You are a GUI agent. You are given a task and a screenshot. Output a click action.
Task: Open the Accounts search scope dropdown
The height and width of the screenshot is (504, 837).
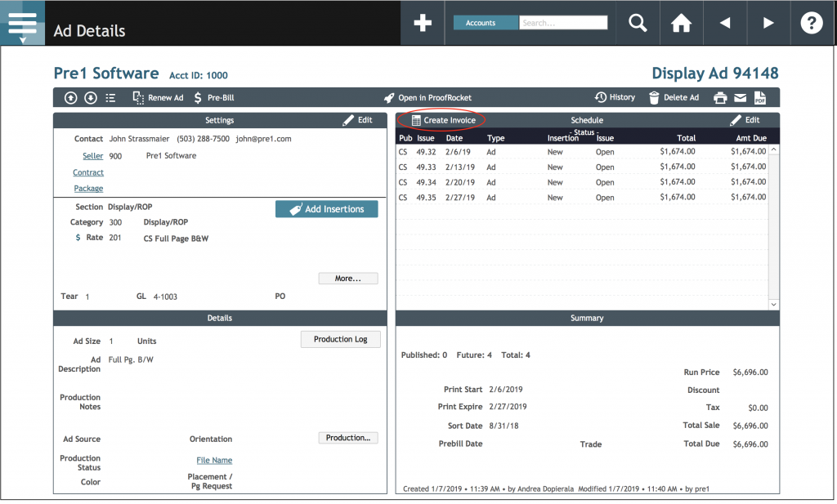[486, 22]
